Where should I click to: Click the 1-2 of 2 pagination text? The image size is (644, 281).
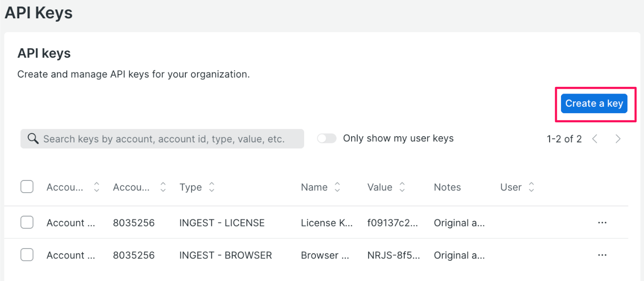click(x=564, y=139)
